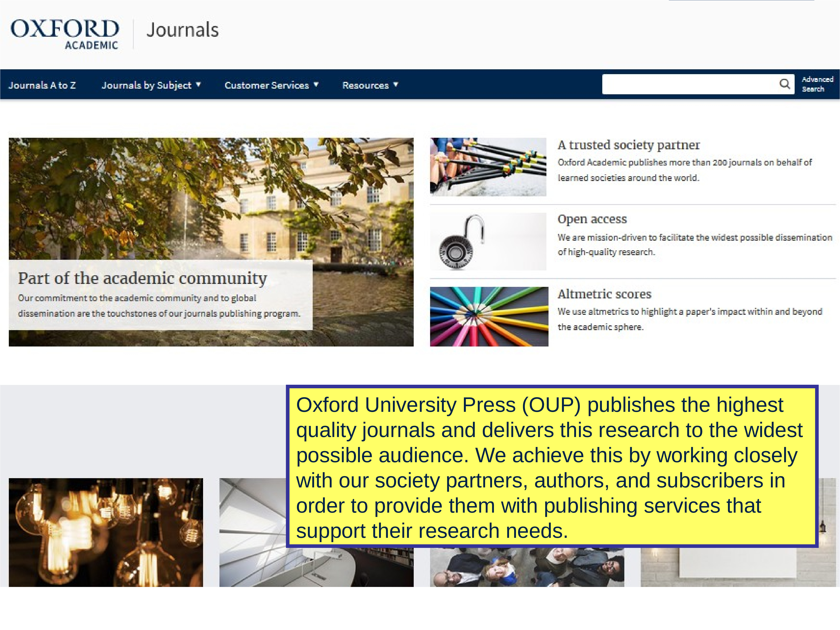Open 'A trusted society partner' heading
840x630 pixels.
click(629, 145)
